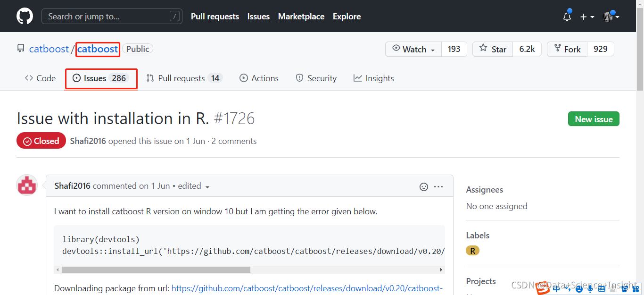The image size is (644, 295).
Task: Switch input language with the 中 icon
Action: (x=557, y=288)
